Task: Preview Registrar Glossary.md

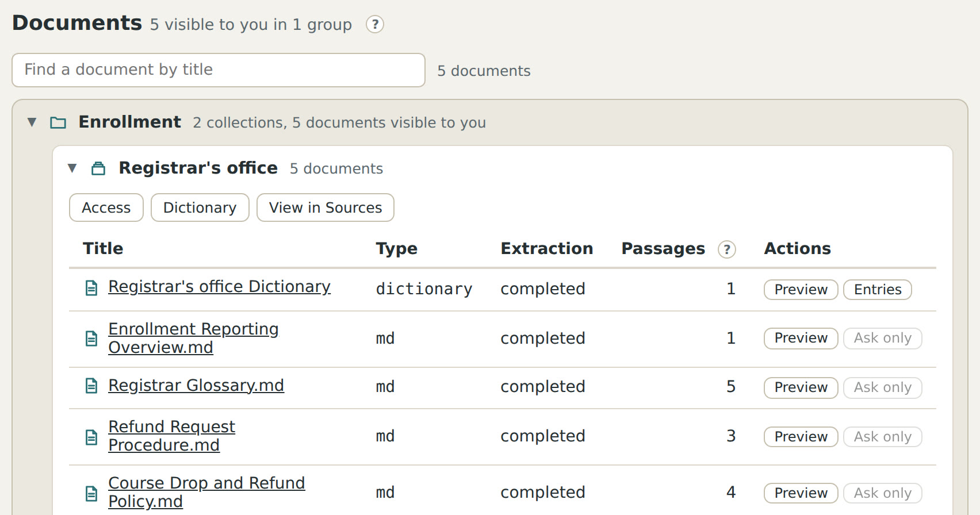Action: [801, 387]
